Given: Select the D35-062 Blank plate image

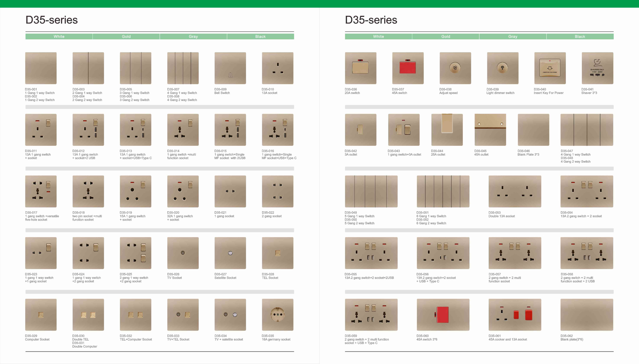Looking at the screenshot, I should [587, 315].
